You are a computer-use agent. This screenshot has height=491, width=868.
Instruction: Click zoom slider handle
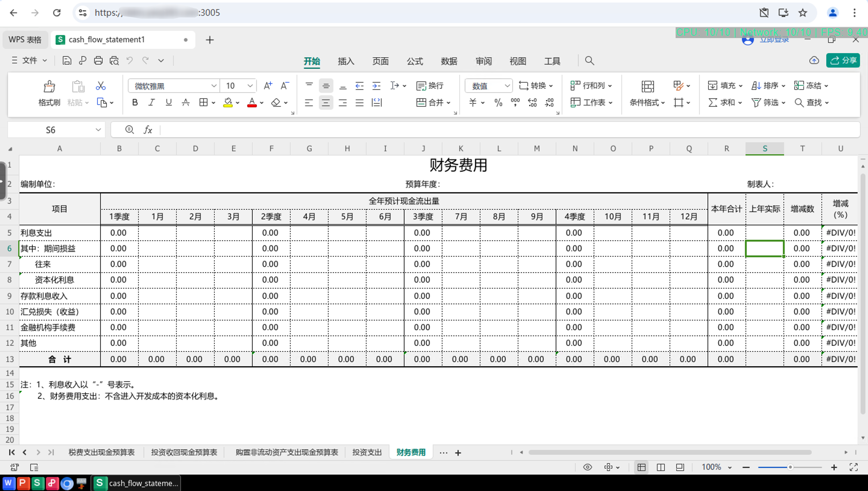tap(790, 467)
